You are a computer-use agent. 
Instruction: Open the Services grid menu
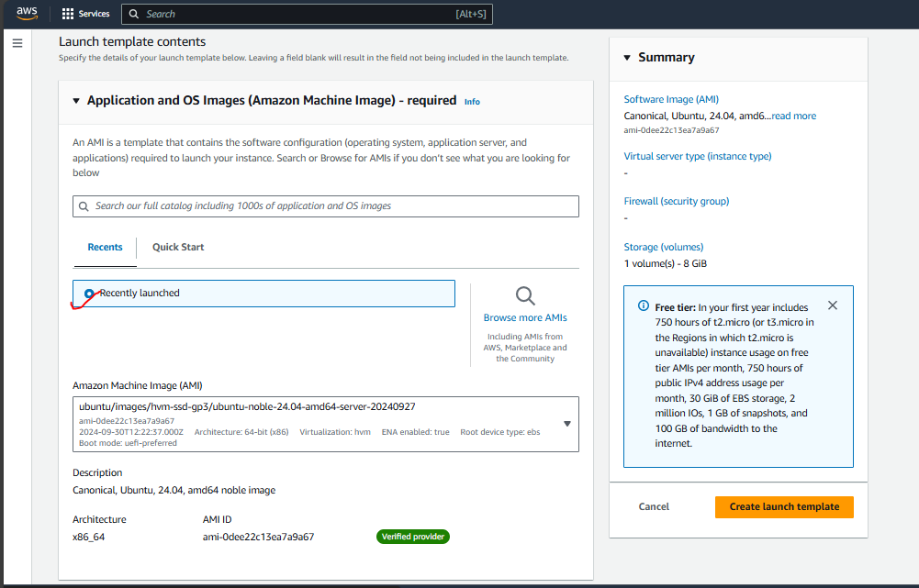pos(68,14)
